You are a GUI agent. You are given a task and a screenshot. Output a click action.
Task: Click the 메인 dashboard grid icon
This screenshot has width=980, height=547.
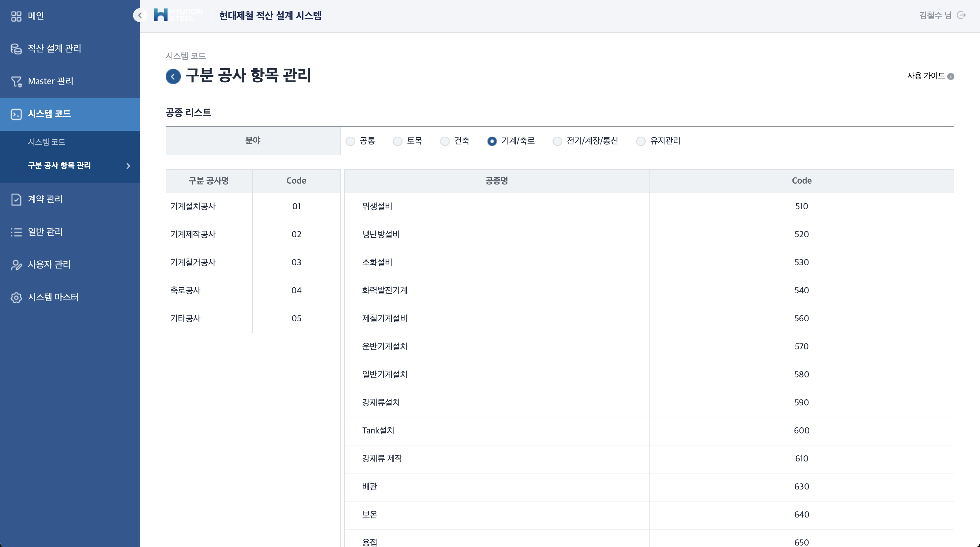(16, 16)
